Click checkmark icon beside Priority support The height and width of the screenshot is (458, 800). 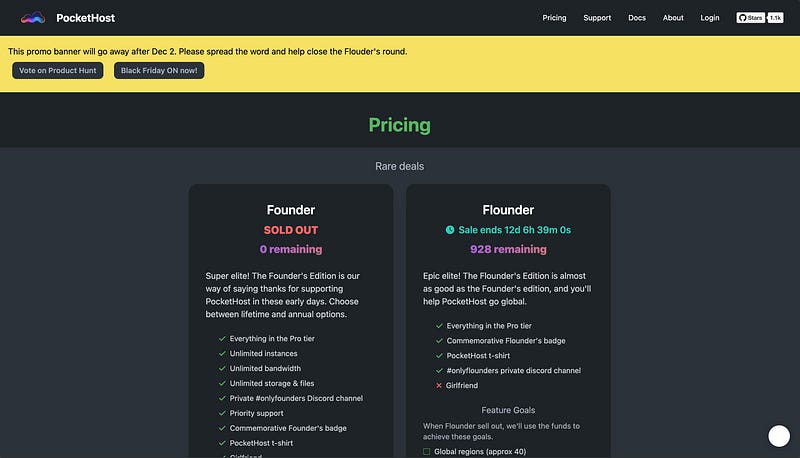pyautogui.click(x=221, y=413)
